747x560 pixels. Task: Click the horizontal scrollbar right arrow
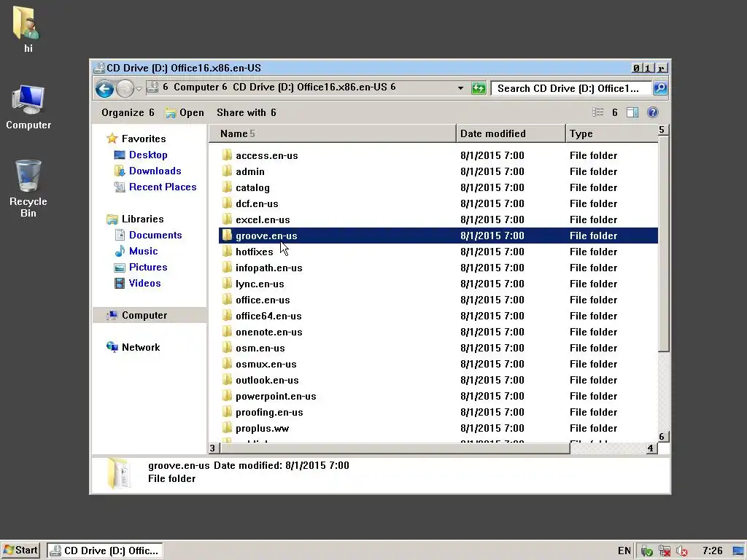coord(651,448)
